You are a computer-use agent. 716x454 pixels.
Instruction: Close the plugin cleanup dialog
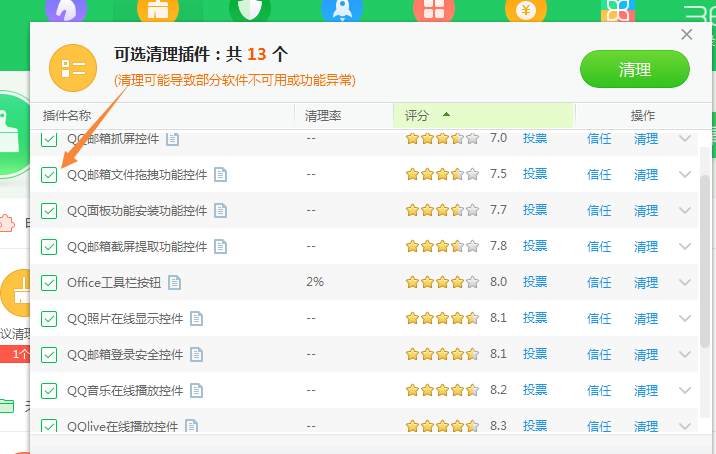tap(686, 34)
